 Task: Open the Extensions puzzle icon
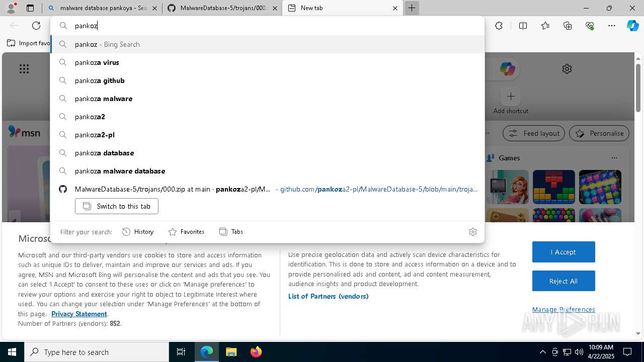pos(499,26)
